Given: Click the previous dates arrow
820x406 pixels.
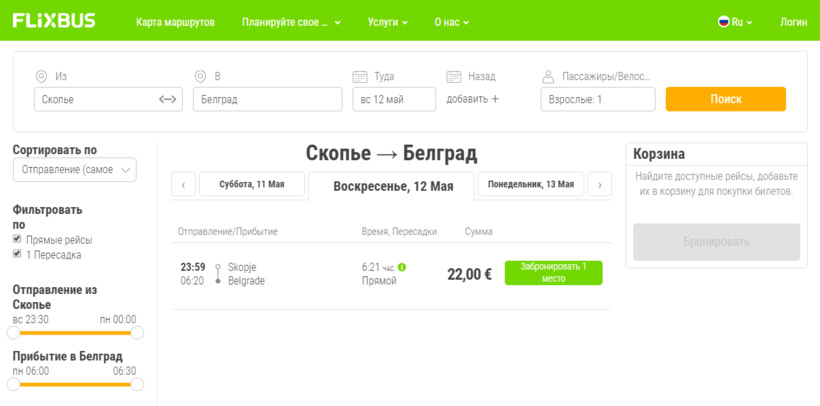Looking at the screenshot, I should pyautogui.click(x=183, y=185).
